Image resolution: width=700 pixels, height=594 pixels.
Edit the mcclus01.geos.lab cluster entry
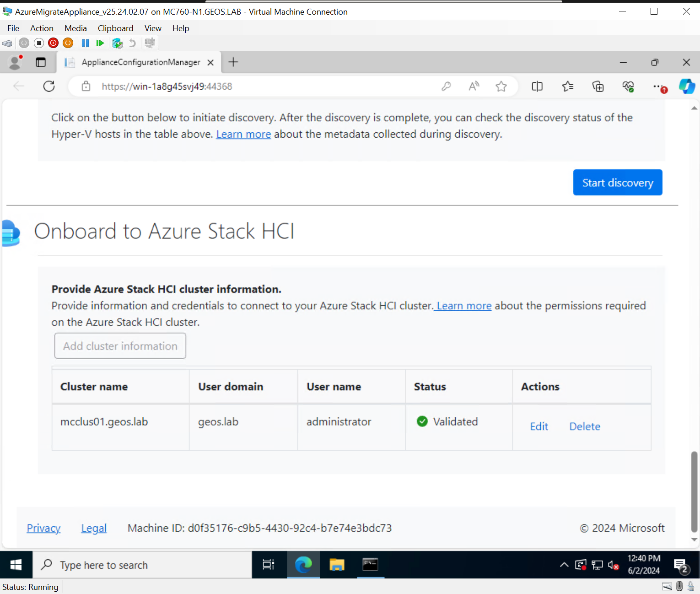coord(538,426)
